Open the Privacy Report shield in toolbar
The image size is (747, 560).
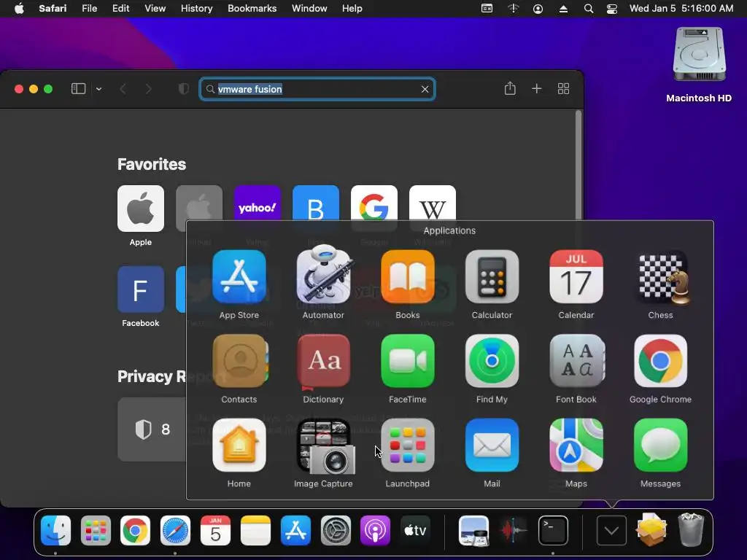coord(183,89)
